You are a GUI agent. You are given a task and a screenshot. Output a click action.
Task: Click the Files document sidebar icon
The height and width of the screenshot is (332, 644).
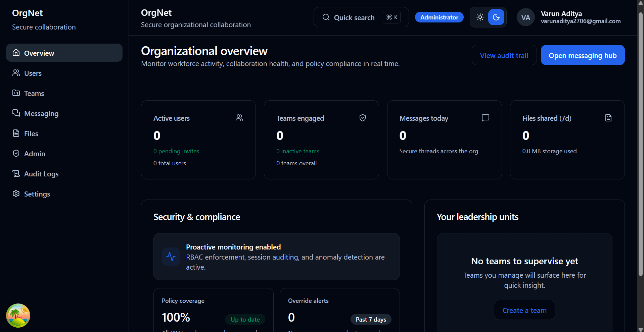coord(16,133)
